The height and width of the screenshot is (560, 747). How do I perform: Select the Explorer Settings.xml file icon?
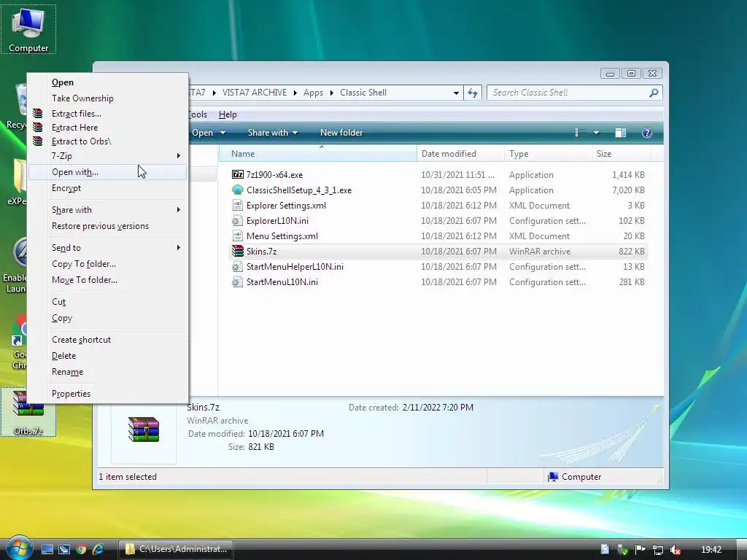click(237, 205)
